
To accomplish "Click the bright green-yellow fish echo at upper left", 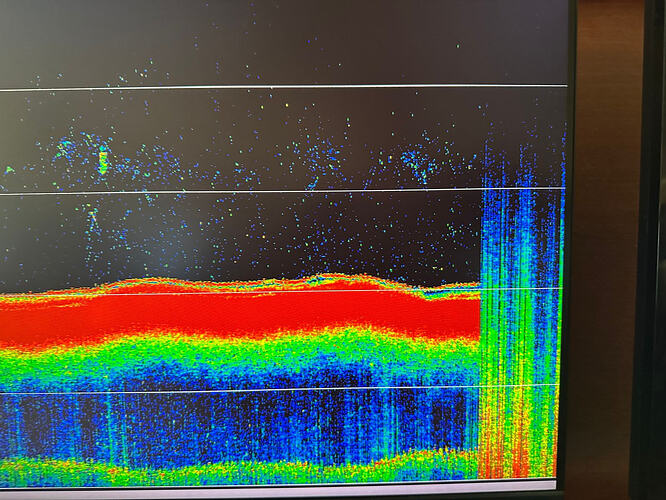I will click(x=102, y=160).
